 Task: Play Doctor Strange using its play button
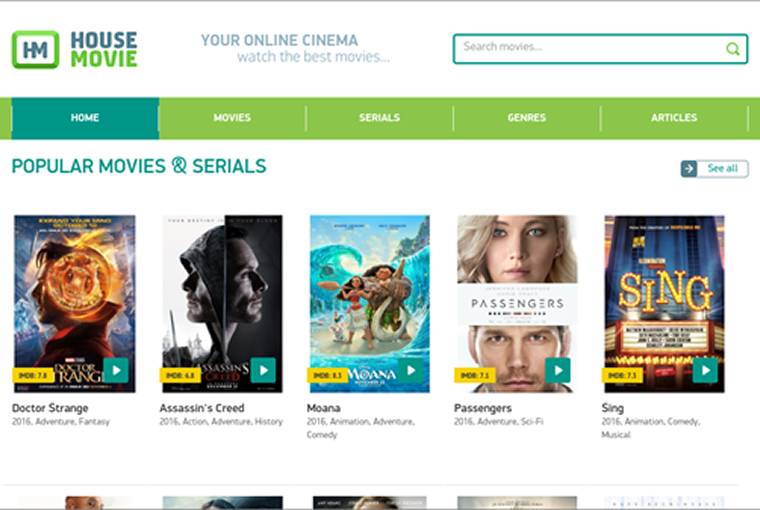116,370
